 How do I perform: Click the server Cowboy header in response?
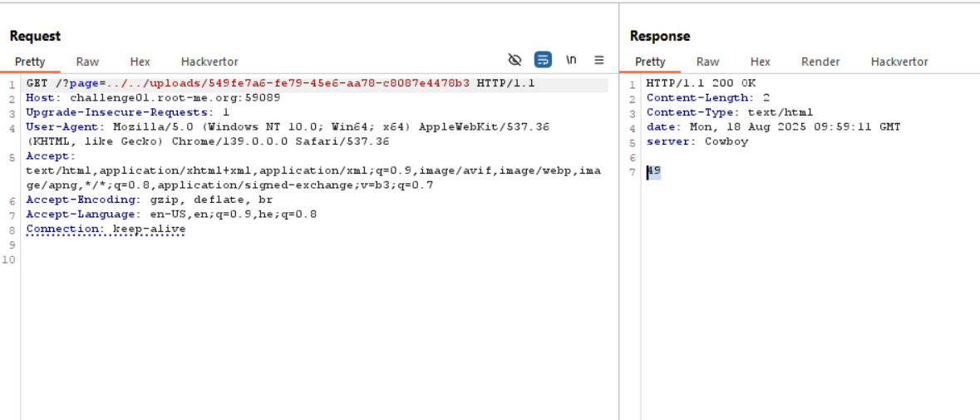pyautogui.click(x=697, y=141)
